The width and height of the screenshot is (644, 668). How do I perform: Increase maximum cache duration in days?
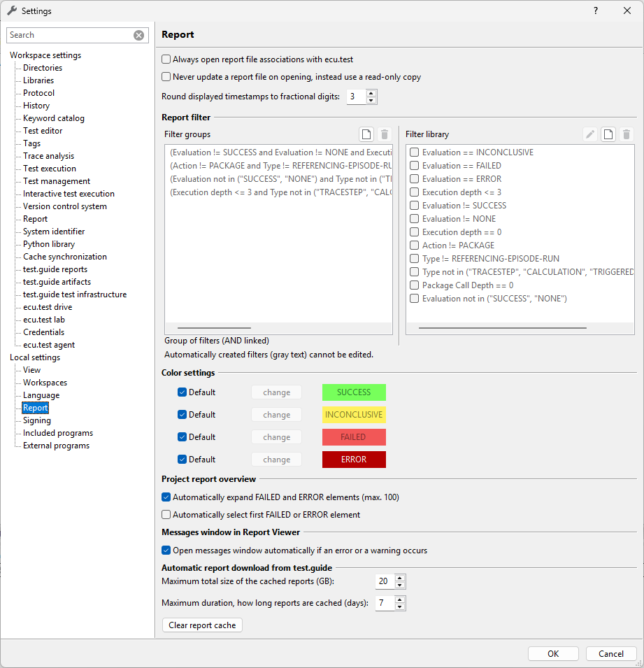point(399,600)
